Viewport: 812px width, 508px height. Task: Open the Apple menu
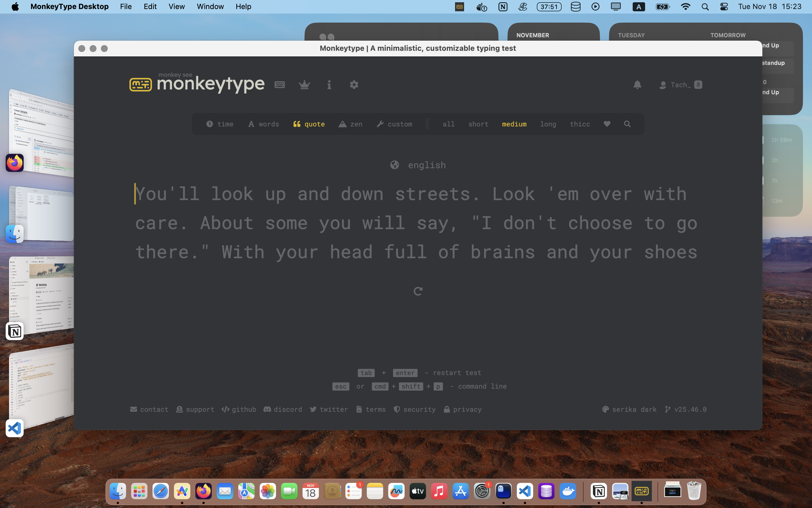tap(15, 6)
